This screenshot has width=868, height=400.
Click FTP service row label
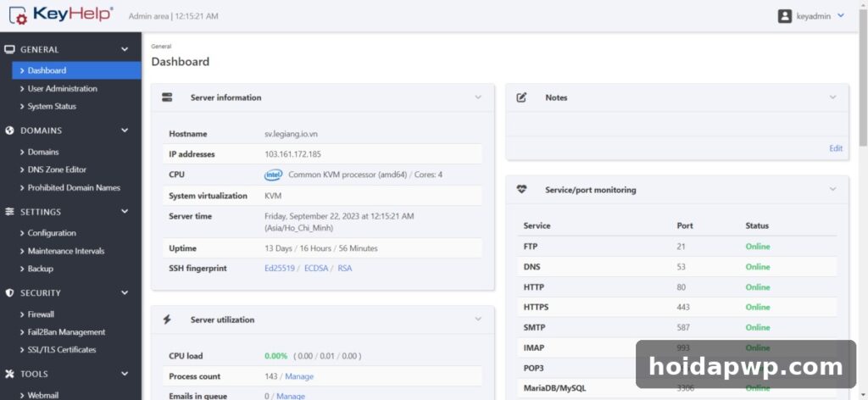(x=531, y=247)
